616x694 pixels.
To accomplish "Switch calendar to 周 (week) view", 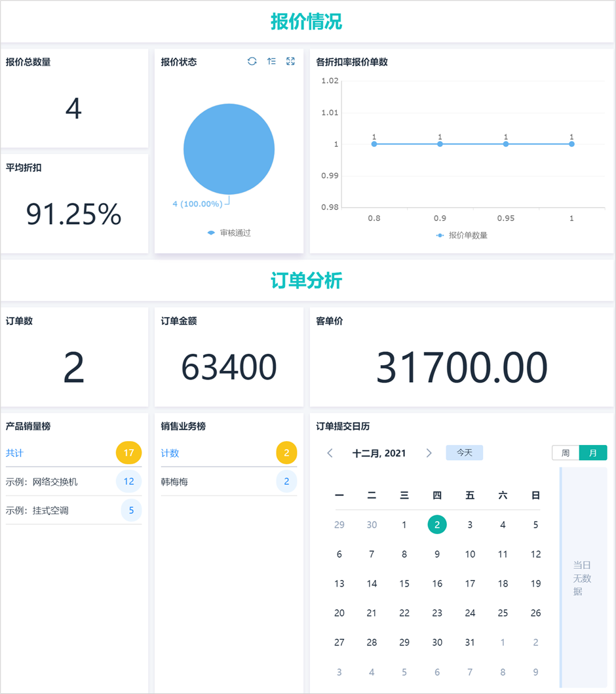I will [564, 452].
